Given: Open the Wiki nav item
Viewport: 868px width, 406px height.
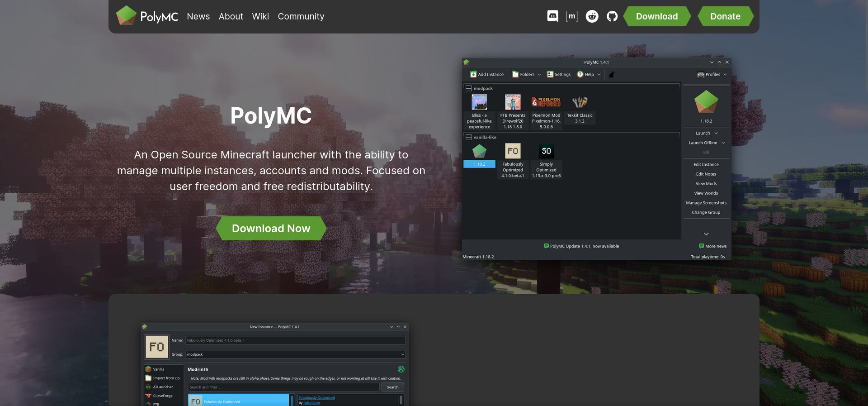Looking at the screenshot, I should [x=260, y=16].
